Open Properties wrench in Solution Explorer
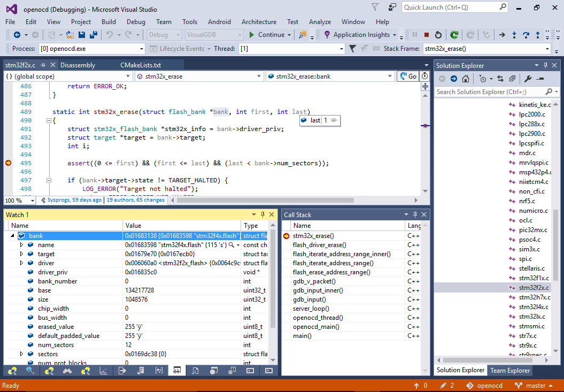The height and width of the screenshot is (392, 564). (528, 79)
